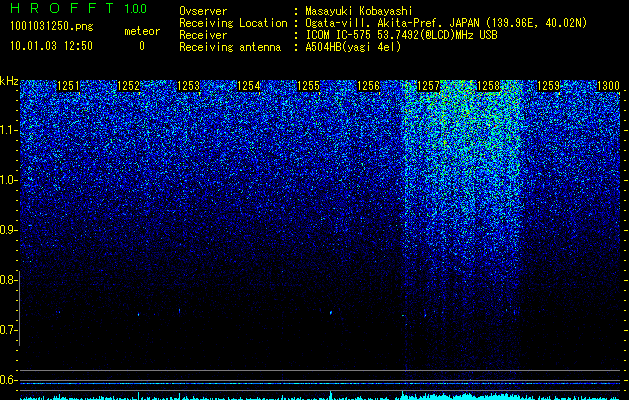Click the 1251 time marker

point(69,86)
